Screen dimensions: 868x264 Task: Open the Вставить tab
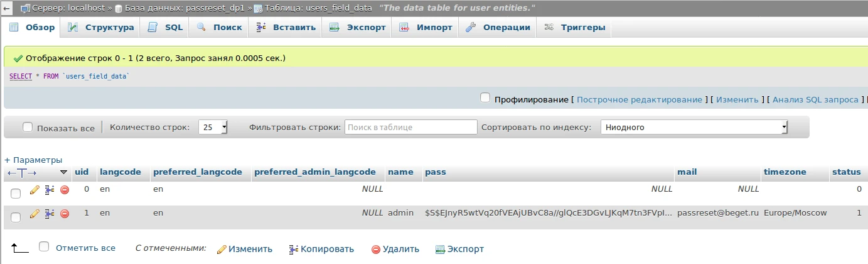286,28
